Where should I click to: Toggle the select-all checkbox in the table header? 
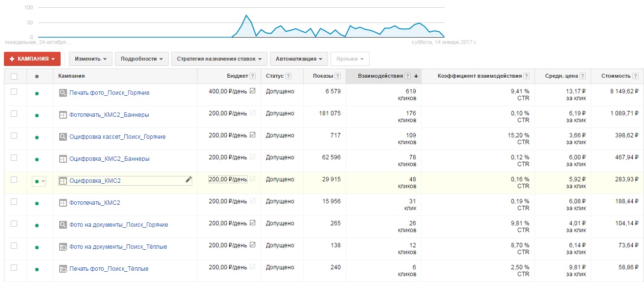14,76
